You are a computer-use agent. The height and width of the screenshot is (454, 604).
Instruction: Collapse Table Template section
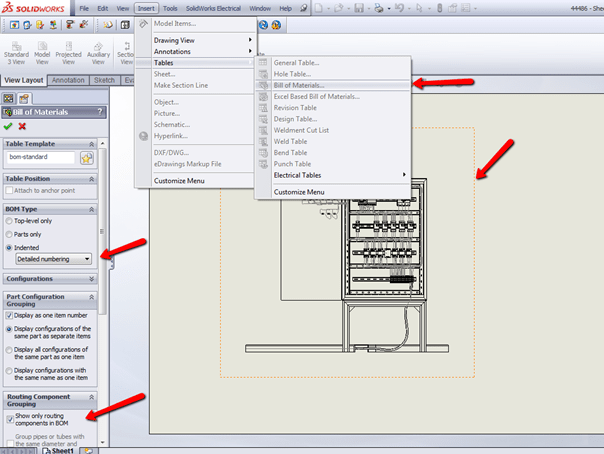[92, 144]
